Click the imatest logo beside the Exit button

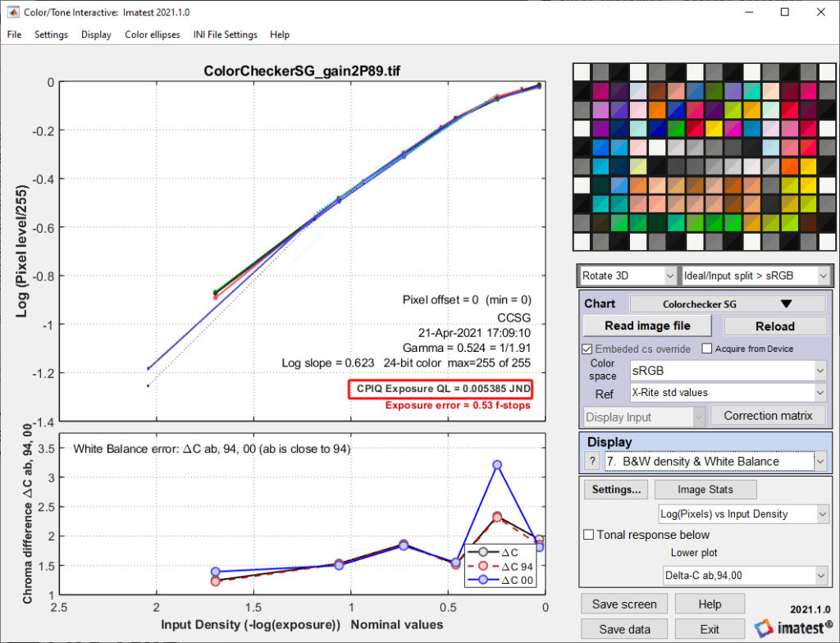793,627
